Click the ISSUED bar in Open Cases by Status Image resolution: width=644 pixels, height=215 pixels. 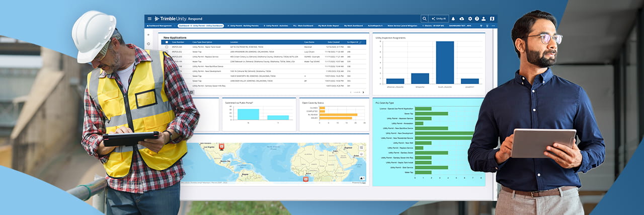[336, 118]
